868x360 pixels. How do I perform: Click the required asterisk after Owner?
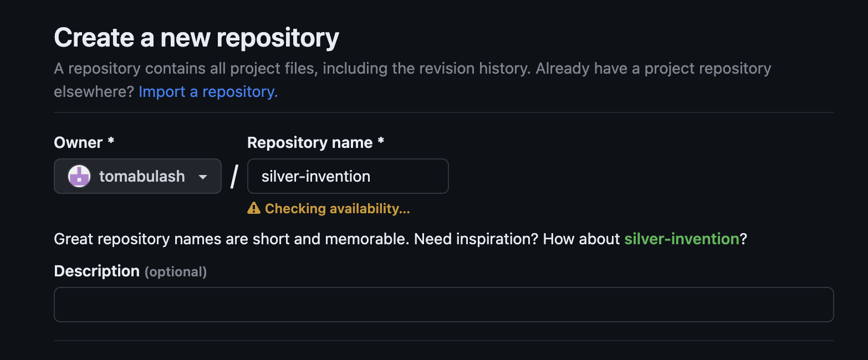tap(111, 141)
